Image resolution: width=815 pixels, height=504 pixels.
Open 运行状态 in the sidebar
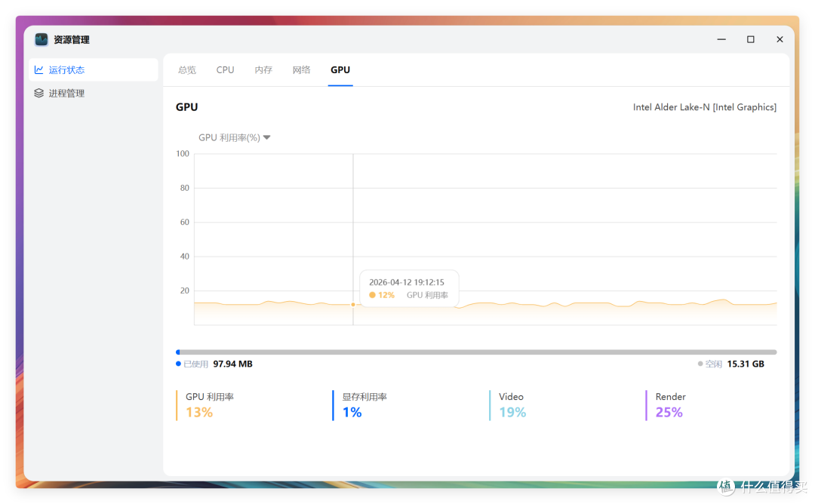(x=94, y=69)
